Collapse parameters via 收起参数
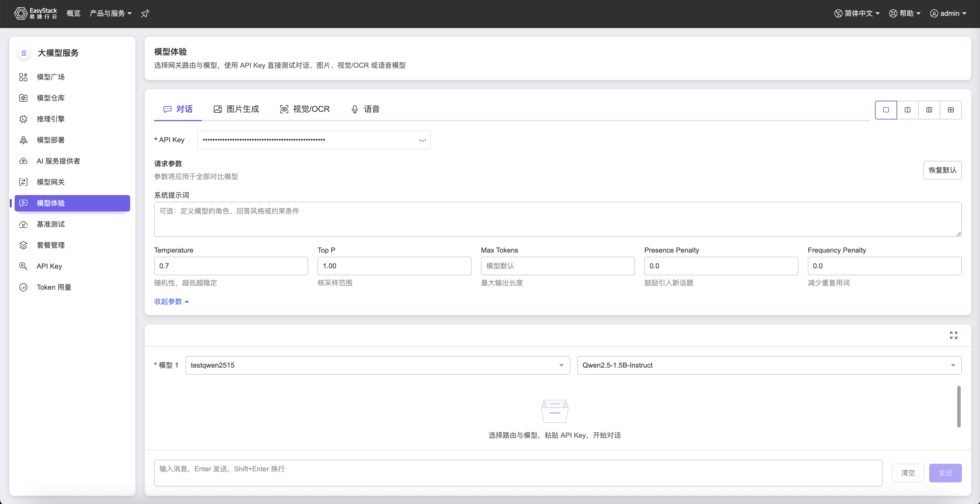 click(171, 301)
